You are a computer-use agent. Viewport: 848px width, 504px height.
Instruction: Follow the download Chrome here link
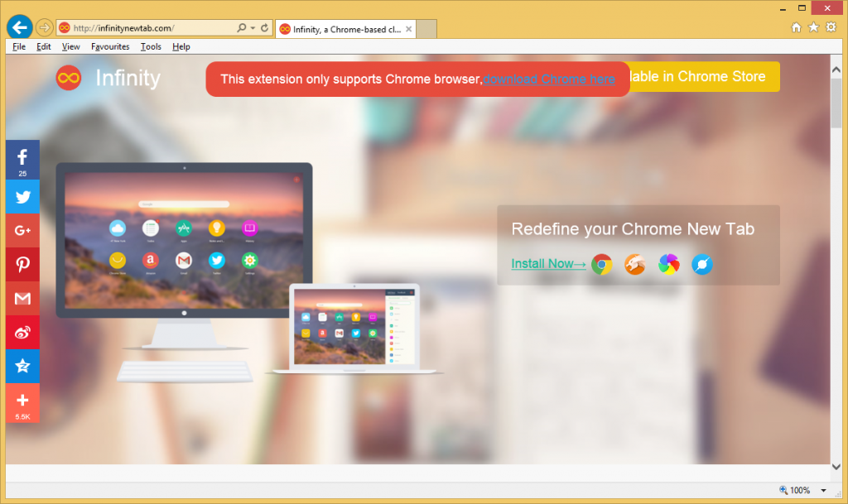point(549,79)
